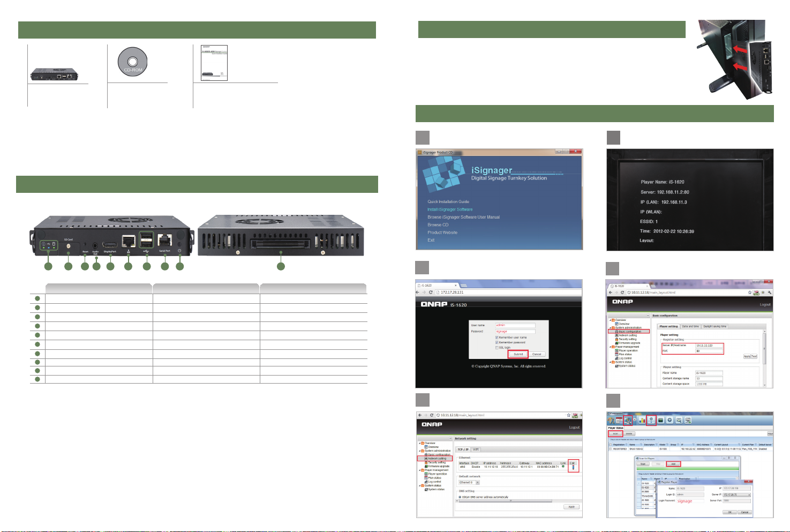The width and height of the screenshot is (790, 532).
Task: Click the monitor with arrow icon in iCommander
Action: coord(688,421)
